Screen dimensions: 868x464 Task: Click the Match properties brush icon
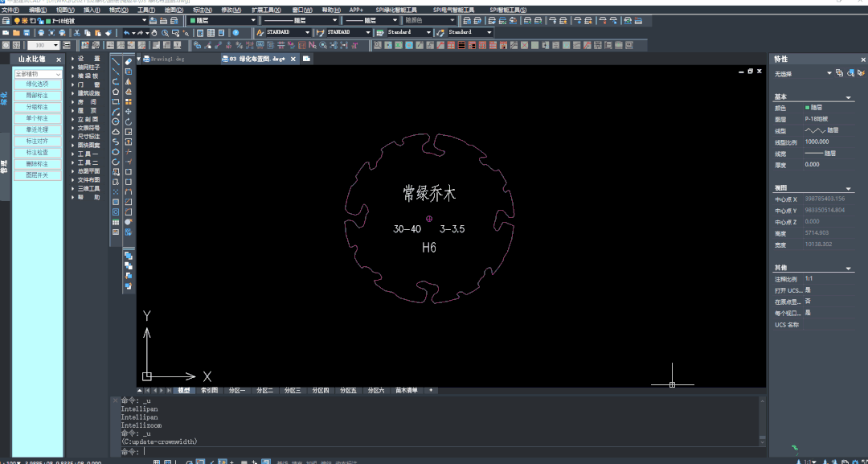click(108, 33)
